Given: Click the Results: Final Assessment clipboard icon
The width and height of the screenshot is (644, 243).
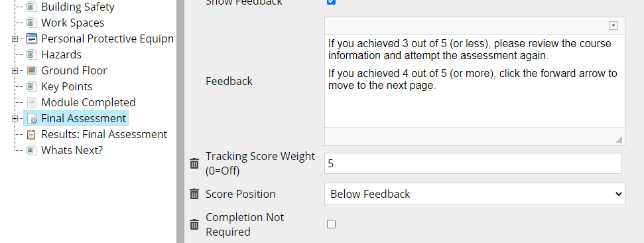Looking at the screenshot, I should pyautogui.click(x=32, y=135).
